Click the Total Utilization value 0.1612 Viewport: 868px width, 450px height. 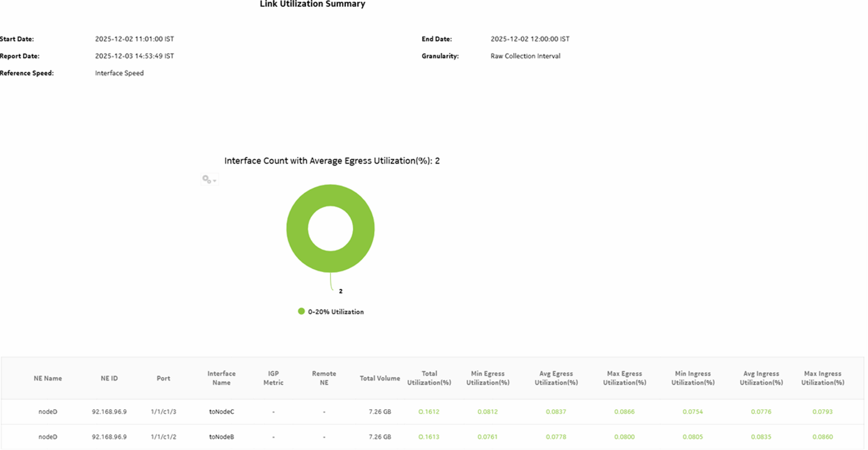tap(429, 411)
